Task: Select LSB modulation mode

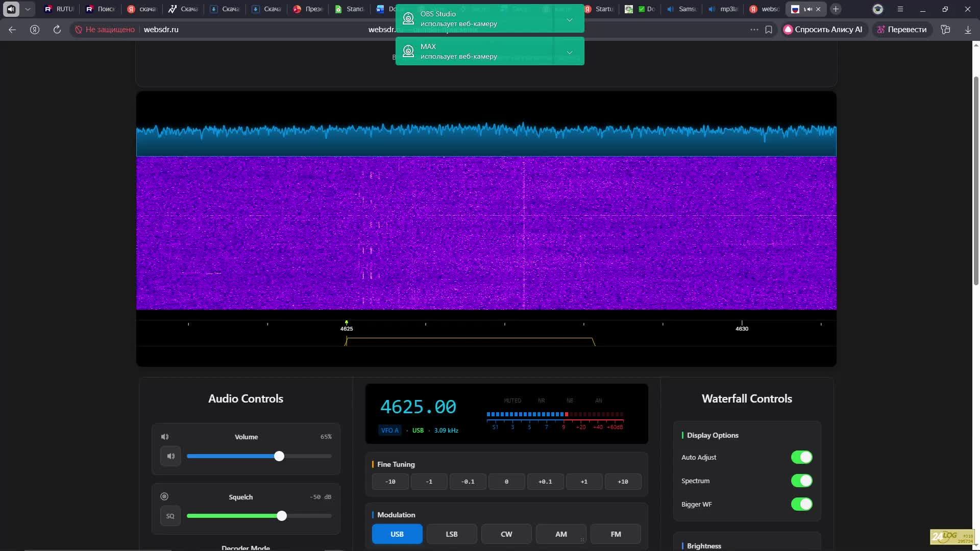Action: pyautogui.click(x=452, y=534)
